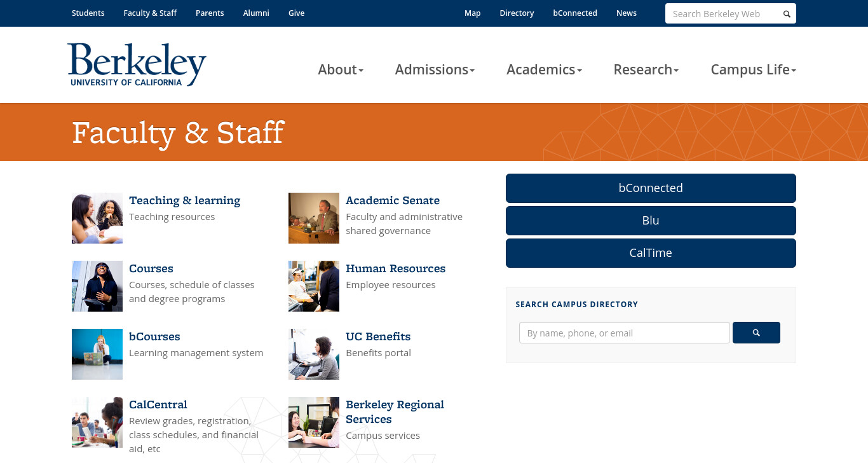Click bConnected in the top bar
Image resolution: width=868 pixels, height=463 pixels.
pyautogui.click(x=575, y=13)
